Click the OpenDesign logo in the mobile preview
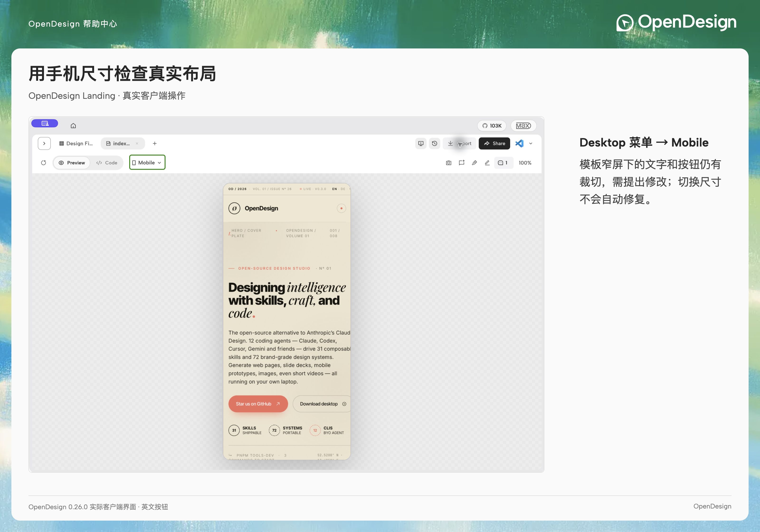The width and height of the screenshot is (760, 532). pyautogui.click(x=254, y=208)
